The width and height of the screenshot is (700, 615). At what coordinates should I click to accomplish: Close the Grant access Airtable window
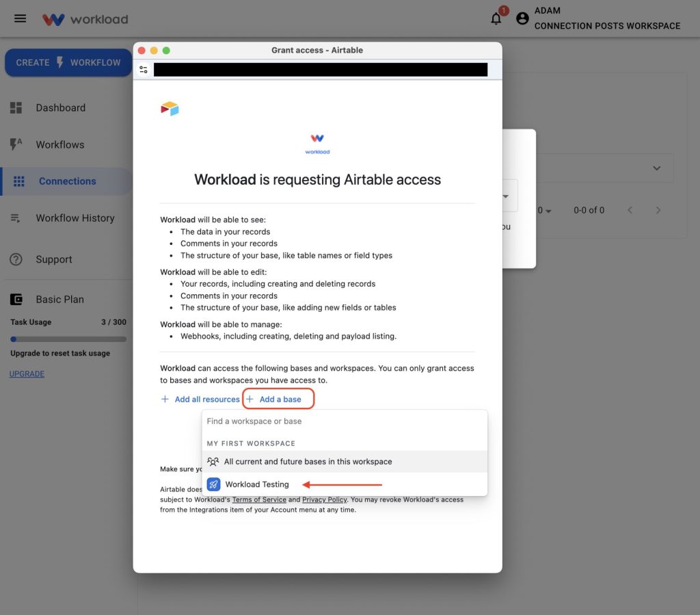142,51
